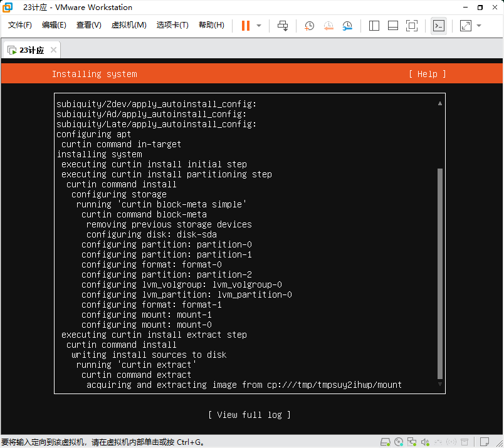Click the status bar Ctrl+G input hint text

coord(103,442)
